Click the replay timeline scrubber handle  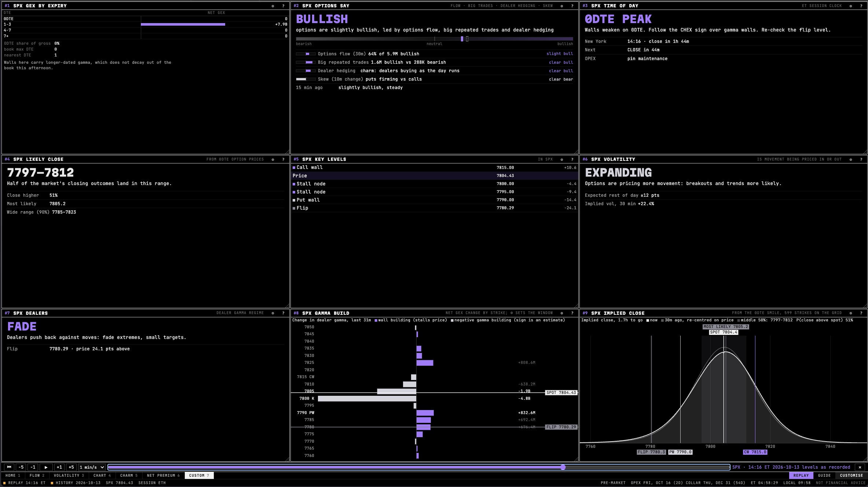[x=563, y=467]
